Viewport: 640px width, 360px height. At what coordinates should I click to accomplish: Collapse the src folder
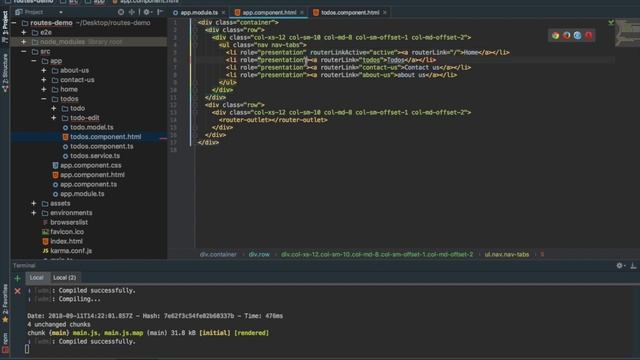[x=24, y=51]
